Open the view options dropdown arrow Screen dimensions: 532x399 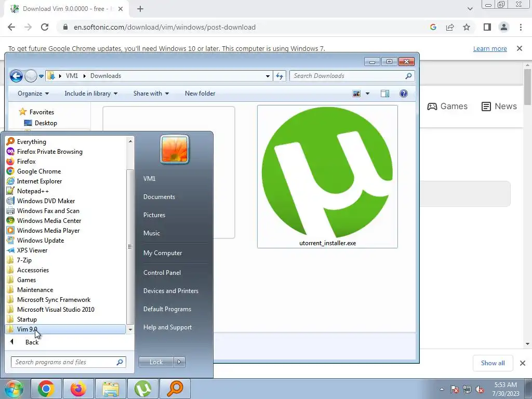(x=367, y=94)
